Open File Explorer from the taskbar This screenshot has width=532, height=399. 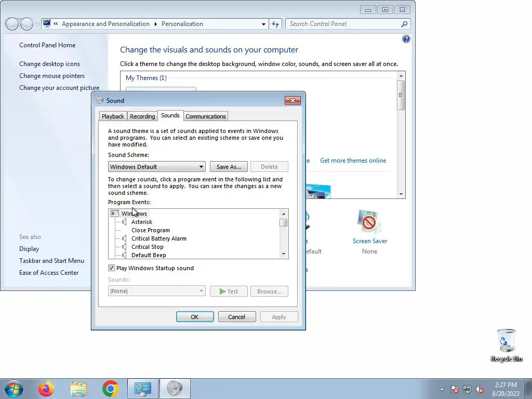point(78,389)
